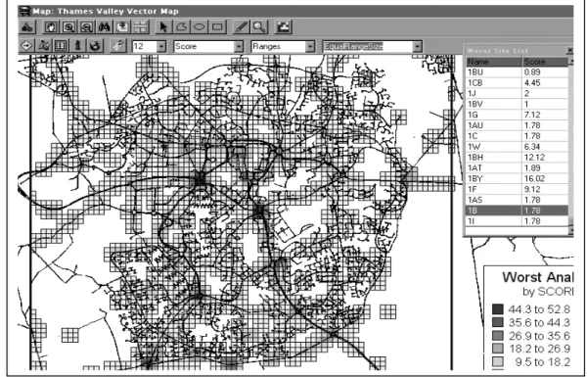Click the 26.9 to 35.6 legend swatch
Viewport: 588px width, 377px height.
pyautogui.click(x=498, y=336)
